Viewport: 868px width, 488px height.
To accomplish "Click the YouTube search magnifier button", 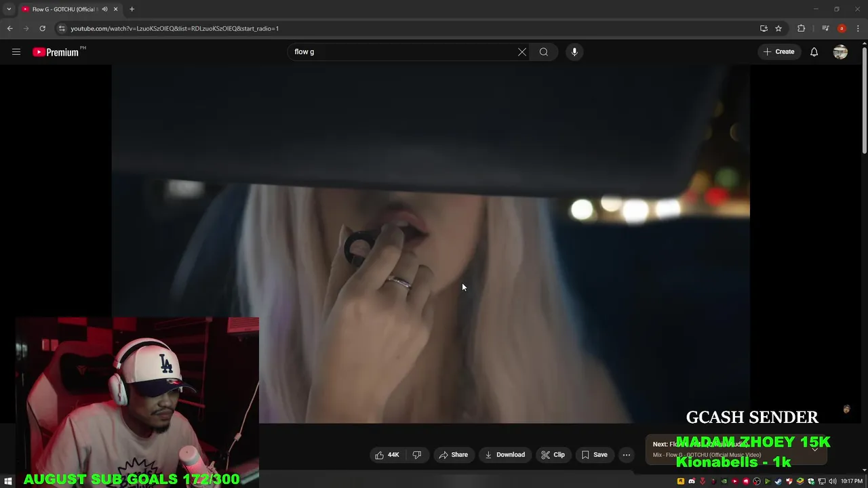I will pyautogui.click(x=544, y=52).
